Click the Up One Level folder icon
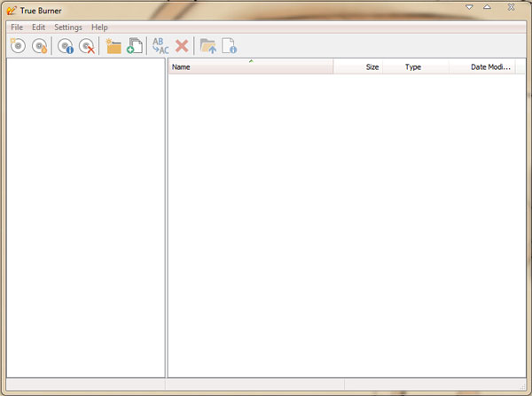This screenshot has height=396, width=532. pyautogui.click(x=207, y=46)
